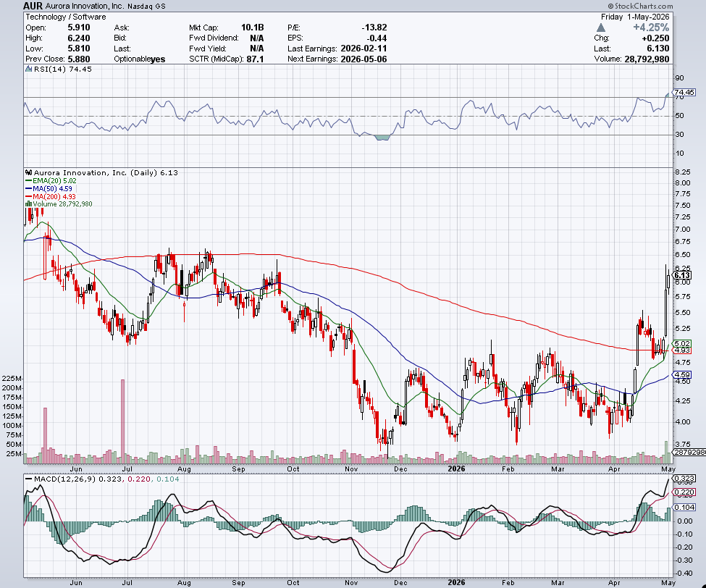
Task: Click the EPS -0.44 value
Action: [x=377, y=38]
